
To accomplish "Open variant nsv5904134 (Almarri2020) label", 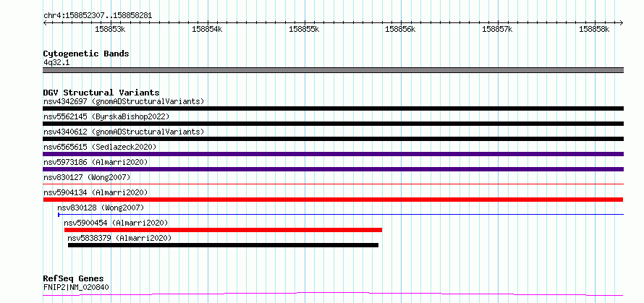I will point(96,192).
